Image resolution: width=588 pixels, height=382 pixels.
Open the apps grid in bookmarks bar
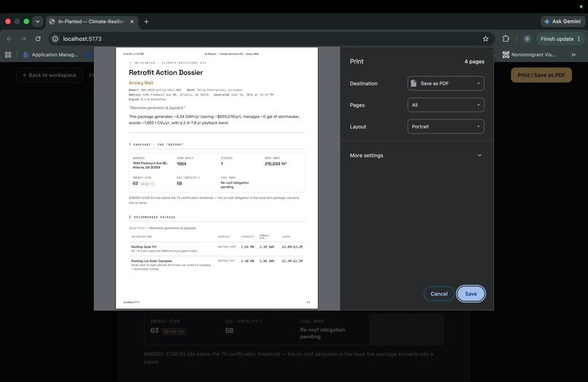[x=8, y=55]
